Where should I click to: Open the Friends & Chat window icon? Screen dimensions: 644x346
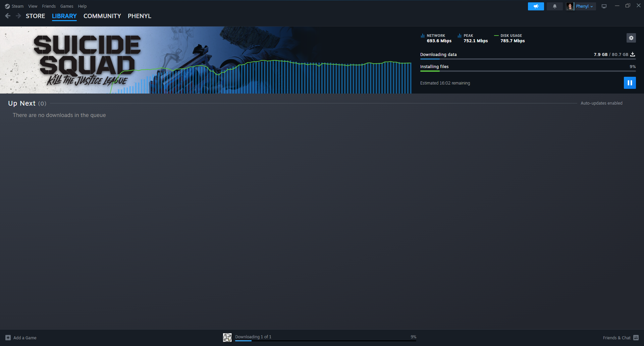(x=636, y=338)
